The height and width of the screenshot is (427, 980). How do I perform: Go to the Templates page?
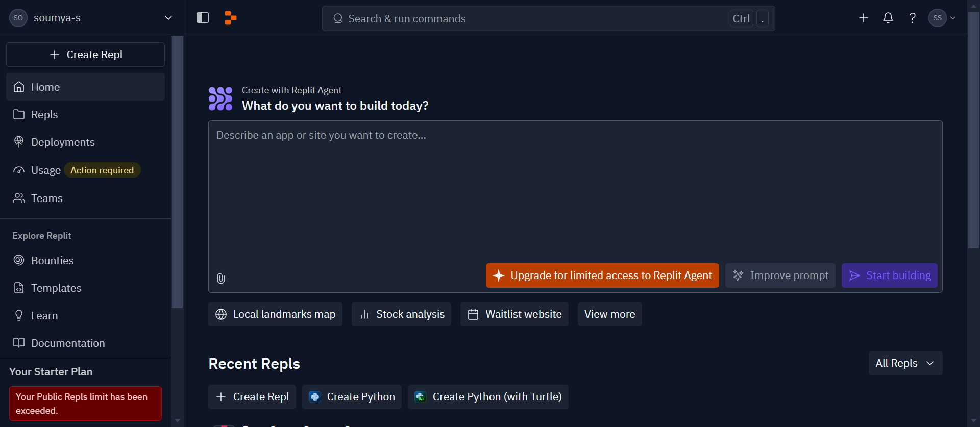(86, 288)
